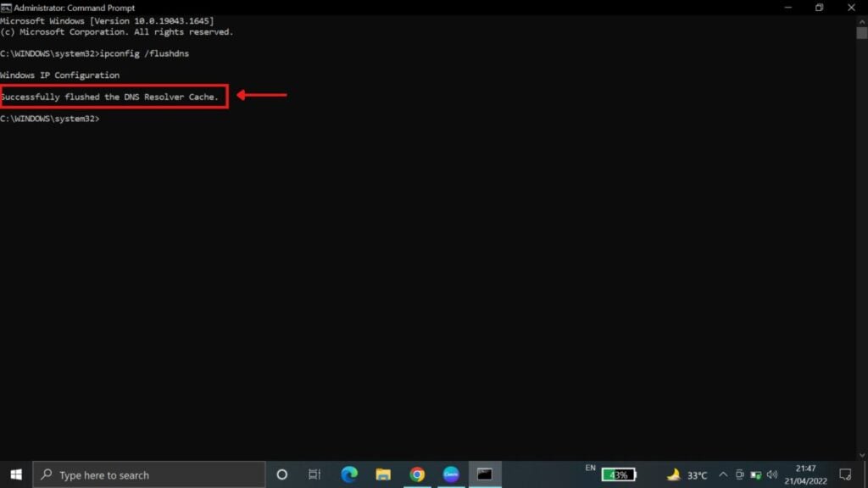Click the vertical scrollbar thumb
Image resolution: width=868 pixels, height=488 pixels.
coord(862,33)
